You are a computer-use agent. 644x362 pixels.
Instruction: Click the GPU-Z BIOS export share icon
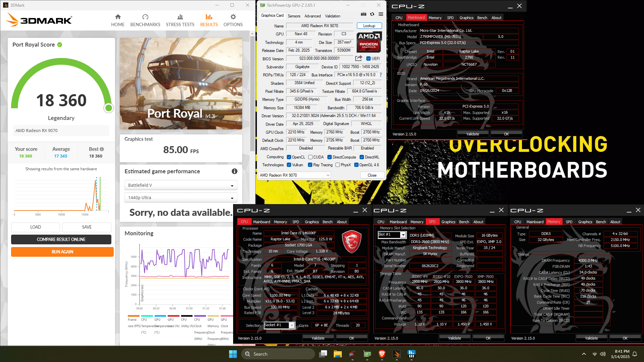coord(359,58)
